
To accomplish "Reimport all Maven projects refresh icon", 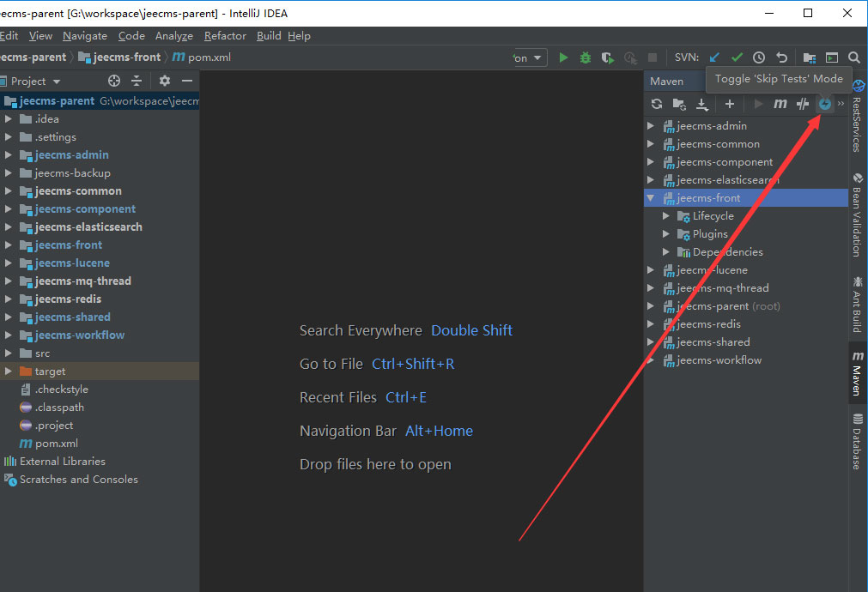I will [657, 104].
